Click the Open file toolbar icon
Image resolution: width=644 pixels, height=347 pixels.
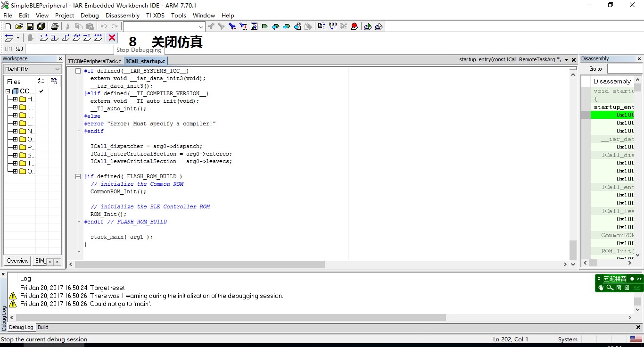(19, 26)
